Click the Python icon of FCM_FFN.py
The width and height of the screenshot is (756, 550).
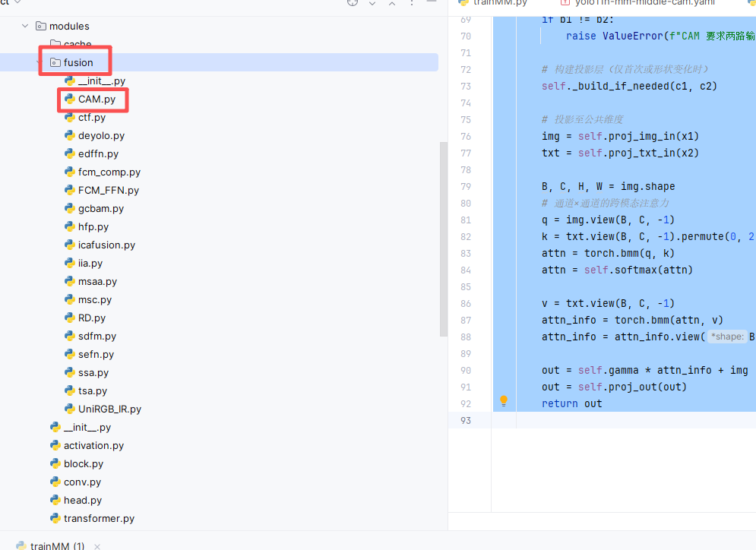click(x=70, y=190)
